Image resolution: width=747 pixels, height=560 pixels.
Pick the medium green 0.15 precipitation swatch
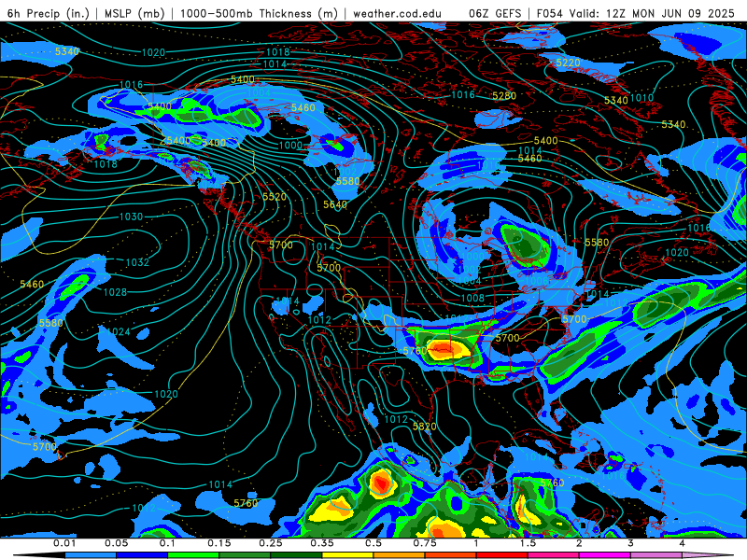click(x=245, y=555)
